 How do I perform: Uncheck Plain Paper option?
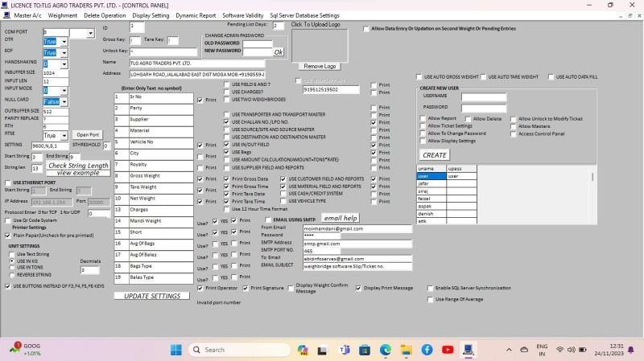click(x=8, y=236)
